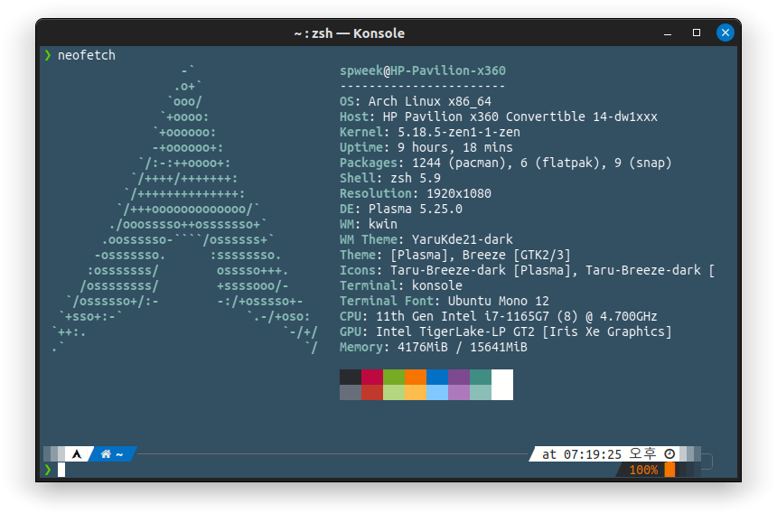Screen dimensions: 777x532
Task: Click the dark orange swatch in top row
Action: click(416, 377)
